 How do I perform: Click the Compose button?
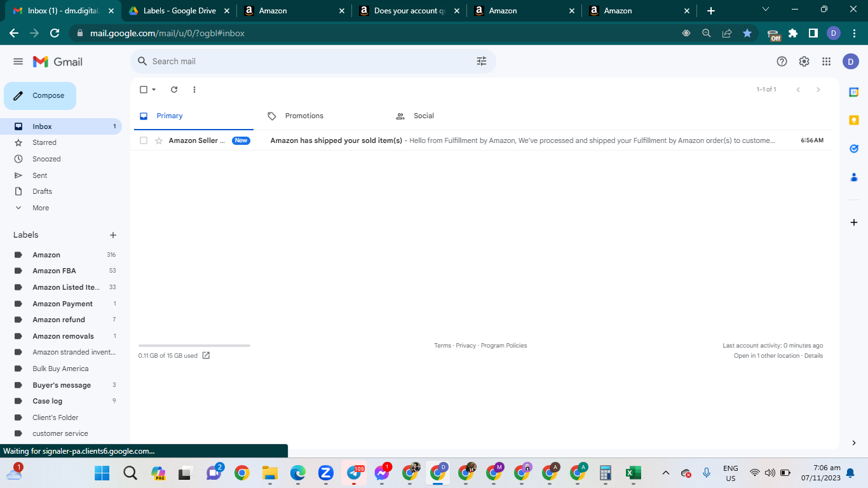40,96
